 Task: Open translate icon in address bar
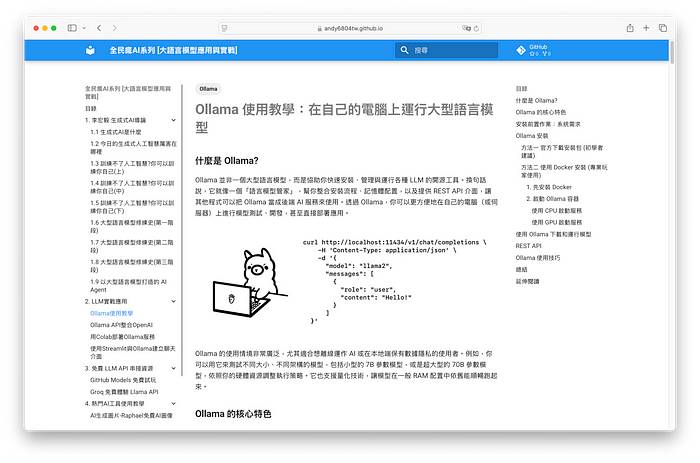[x=466, y=28]
